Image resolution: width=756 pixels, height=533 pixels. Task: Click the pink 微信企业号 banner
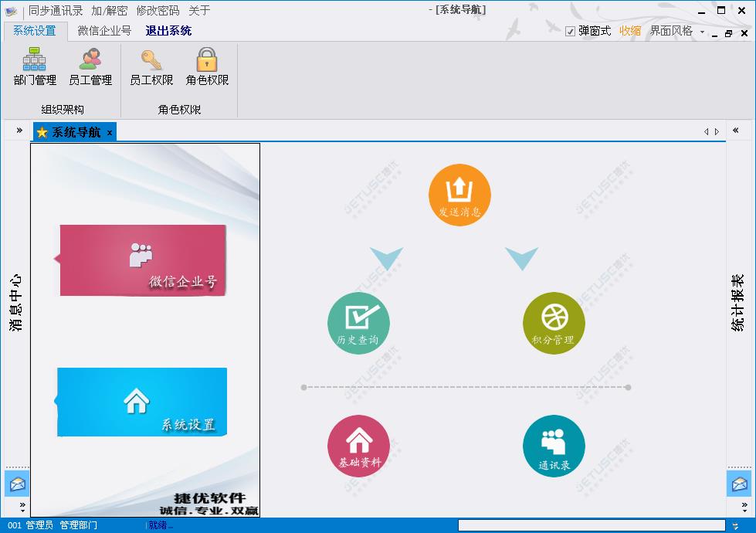(143, 260)
